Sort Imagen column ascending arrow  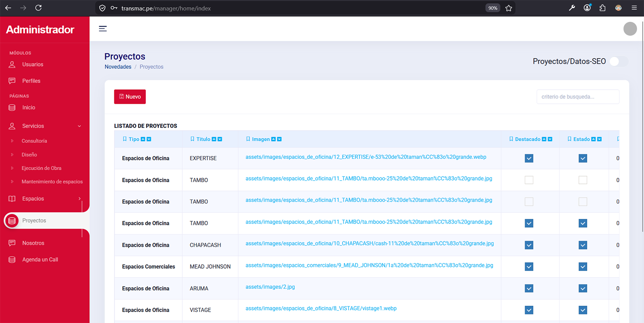(x=273, y=139)
